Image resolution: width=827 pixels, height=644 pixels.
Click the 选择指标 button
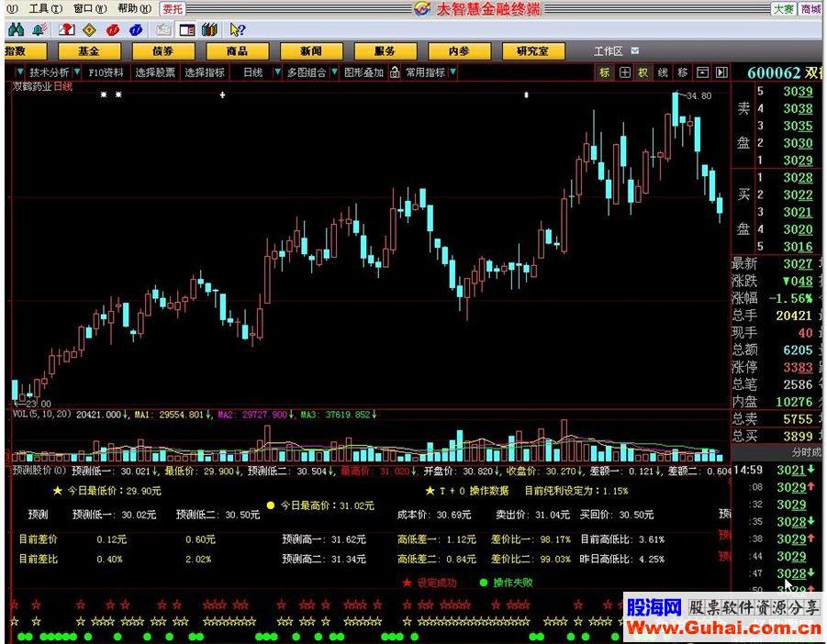coord(205,72)
